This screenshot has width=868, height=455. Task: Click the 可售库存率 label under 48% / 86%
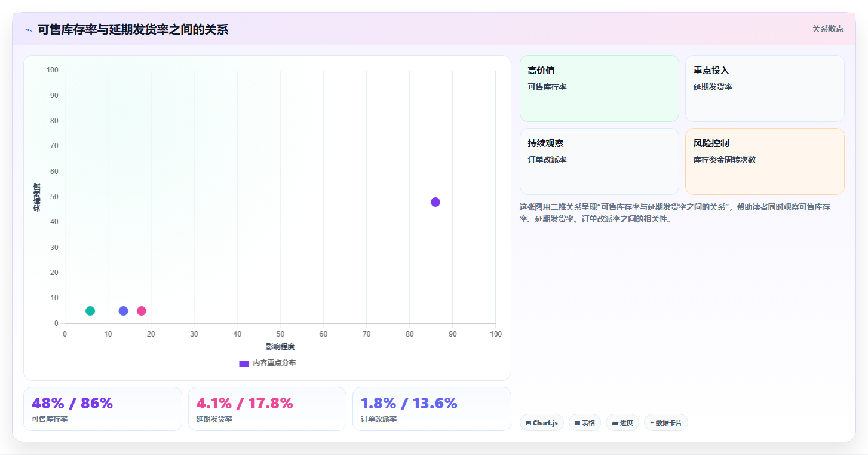pyautogui.click(x=50, y=419)
